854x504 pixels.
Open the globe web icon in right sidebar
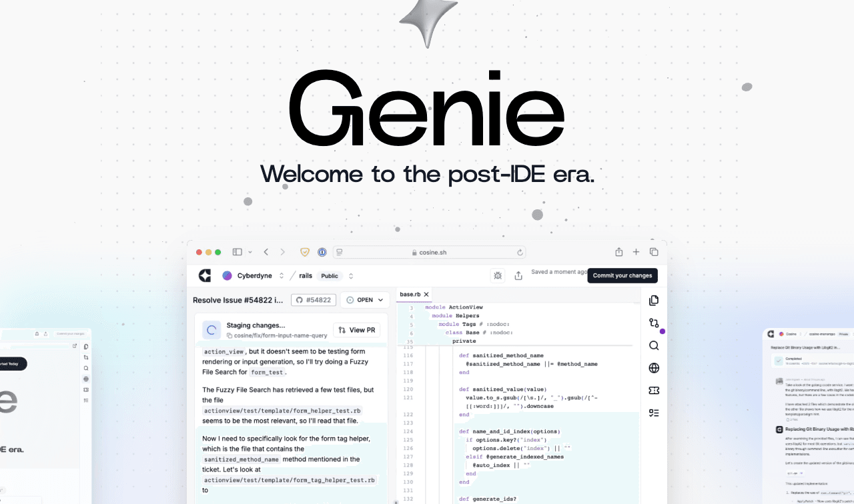pos(654,368)
